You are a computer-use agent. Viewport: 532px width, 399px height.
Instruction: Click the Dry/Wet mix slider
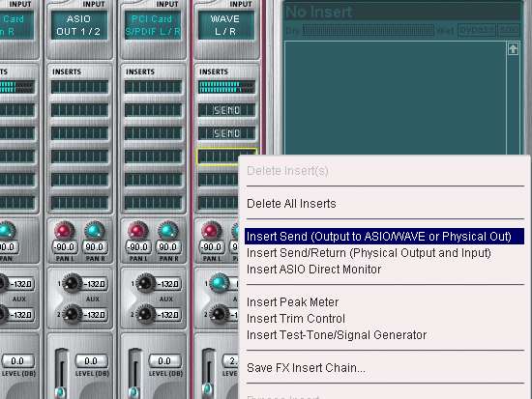click(x=369, y=30)
